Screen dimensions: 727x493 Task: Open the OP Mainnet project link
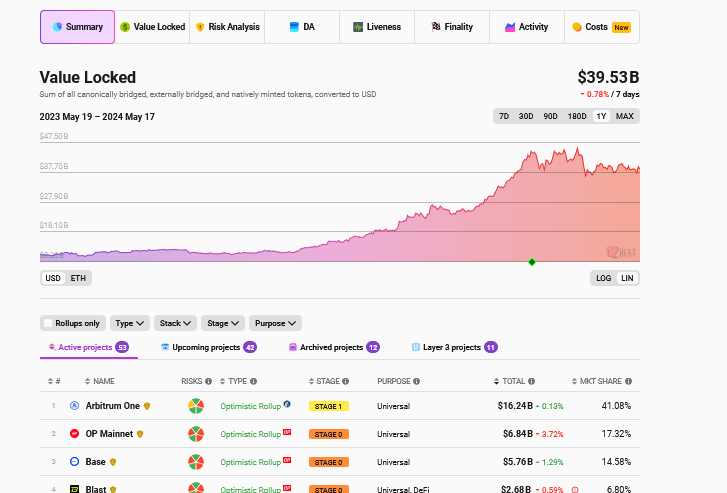pyautogui.click(x=109, y=434)
